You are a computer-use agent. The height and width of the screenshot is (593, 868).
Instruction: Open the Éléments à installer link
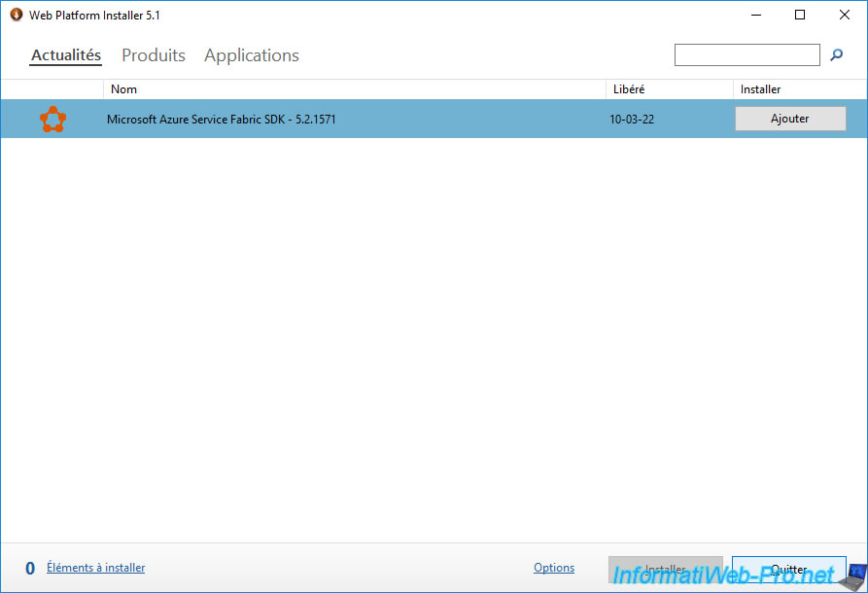point(96,568)
